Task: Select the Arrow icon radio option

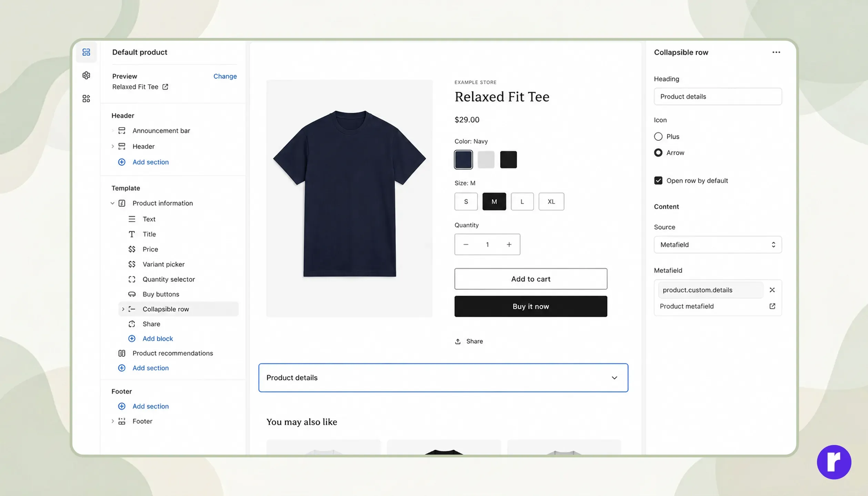Action: coord(658,152)
